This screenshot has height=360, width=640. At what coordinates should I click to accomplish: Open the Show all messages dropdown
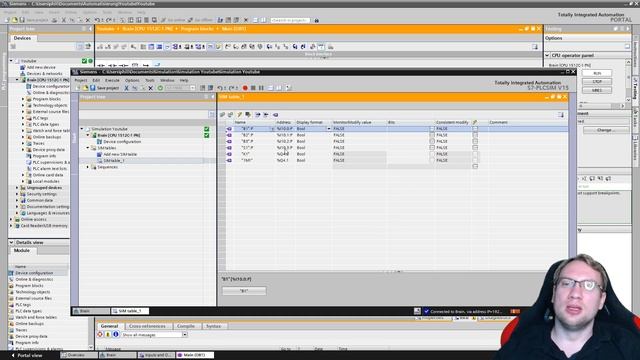(x=184, y=335)
